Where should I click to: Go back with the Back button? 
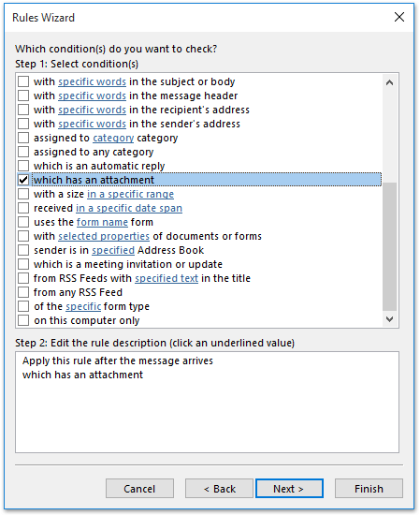click(219, 489)
